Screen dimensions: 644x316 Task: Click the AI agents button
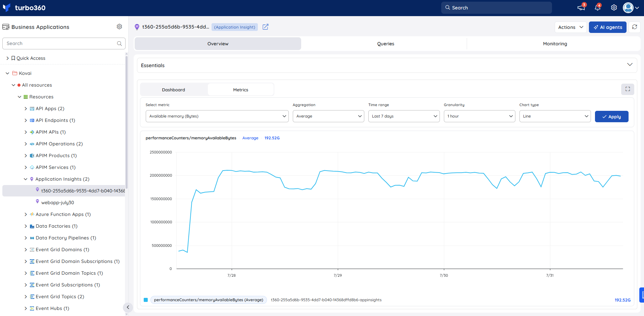tap(607, 27)
